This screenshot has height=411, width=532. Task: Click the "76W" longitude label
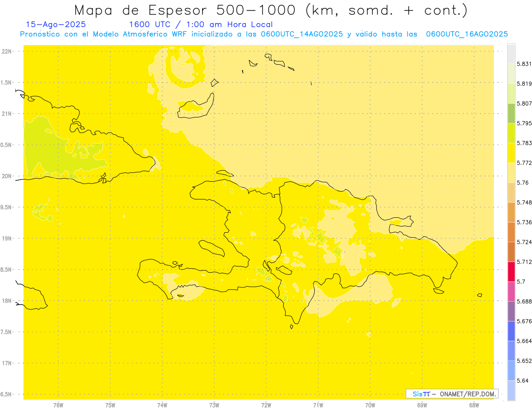click(x=58, y=405)
